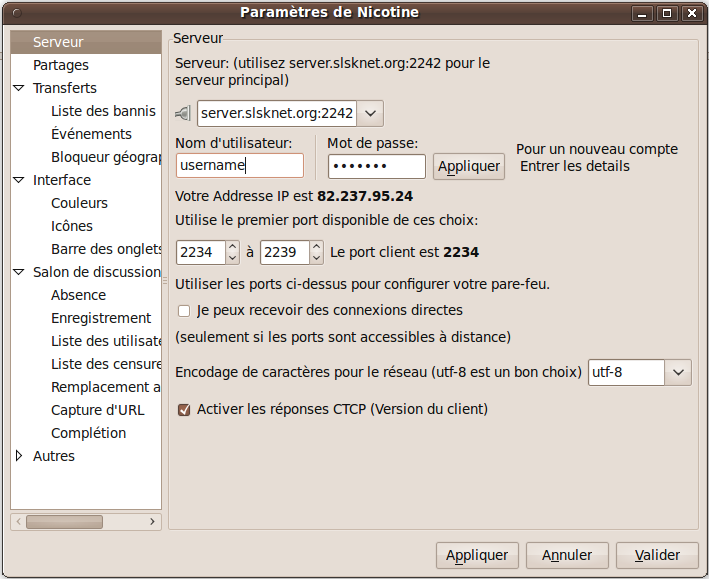Click the IP address 82.237.95.24
Image resolution: width=709 pixels, height=579 pixels.
click(365, 196)
